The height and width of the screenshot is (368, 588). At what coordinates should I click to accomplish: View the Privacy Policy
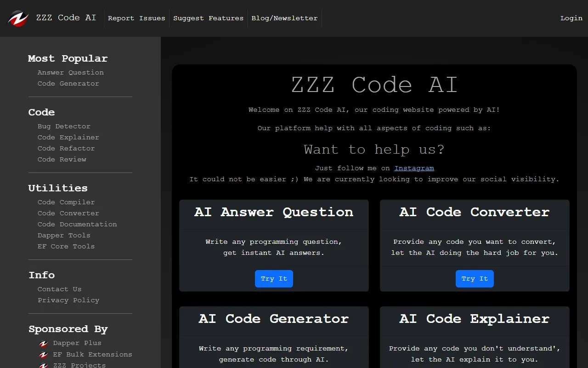[68, 300]
